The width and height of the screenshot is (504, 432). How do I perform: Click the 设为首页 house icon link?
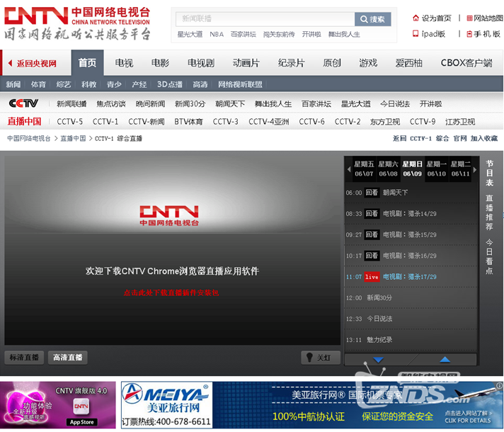click(432, 18)
